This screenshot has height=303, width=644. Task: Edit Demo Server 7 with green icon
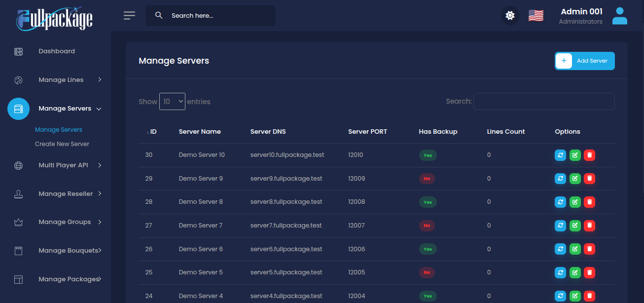(x=575, y=226)
